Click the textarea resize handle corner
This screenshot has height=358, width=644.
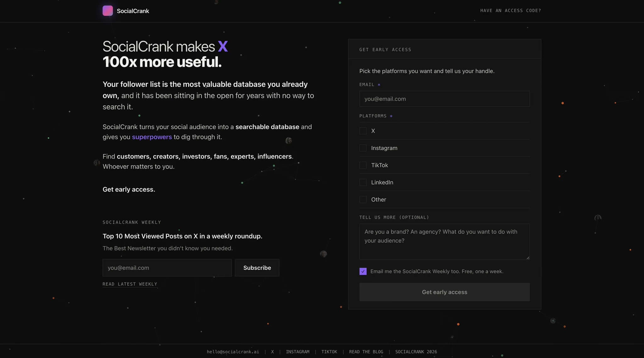(528, 258)
